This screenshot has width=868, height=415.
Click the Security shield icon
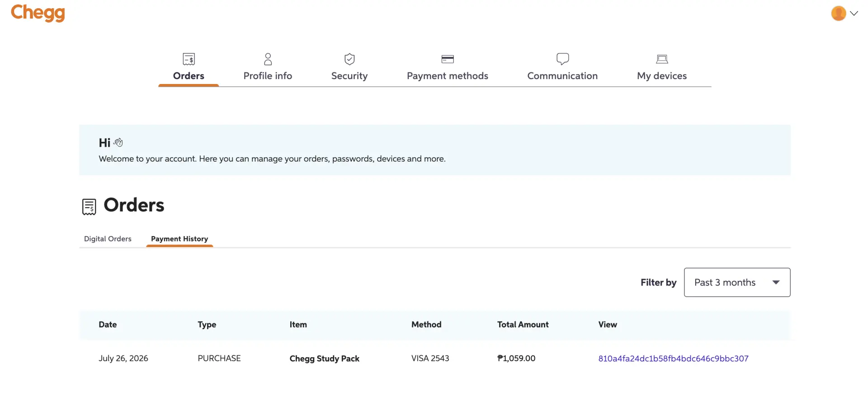tap(349, 59)
